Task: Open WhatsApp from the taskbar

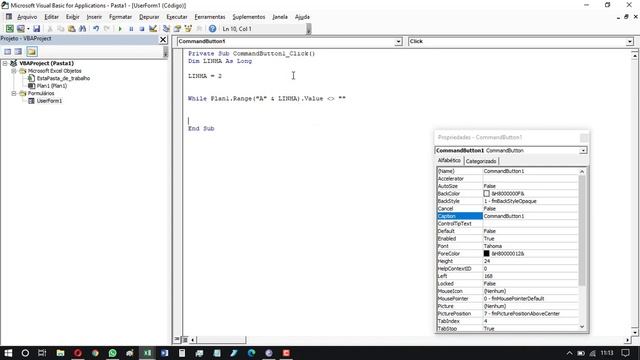Action: (112, 353)
